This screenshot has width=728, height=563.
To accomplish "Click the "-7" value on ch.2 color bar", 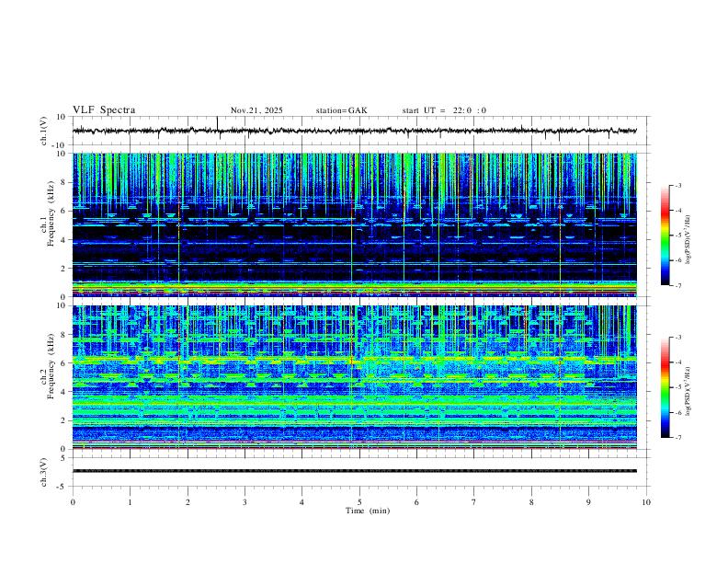I will pyautogui.click(x=677, y=438).
